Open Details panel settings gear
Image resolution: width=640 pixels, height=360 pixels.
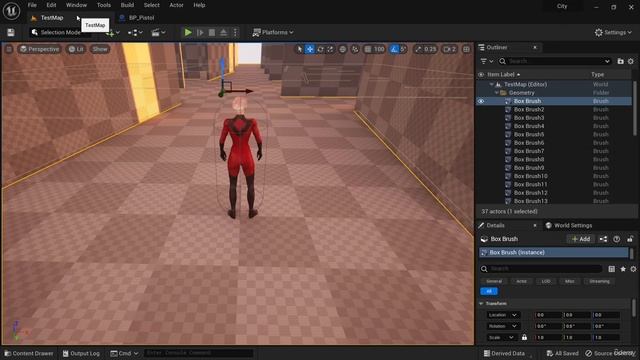tap(633, 269)
